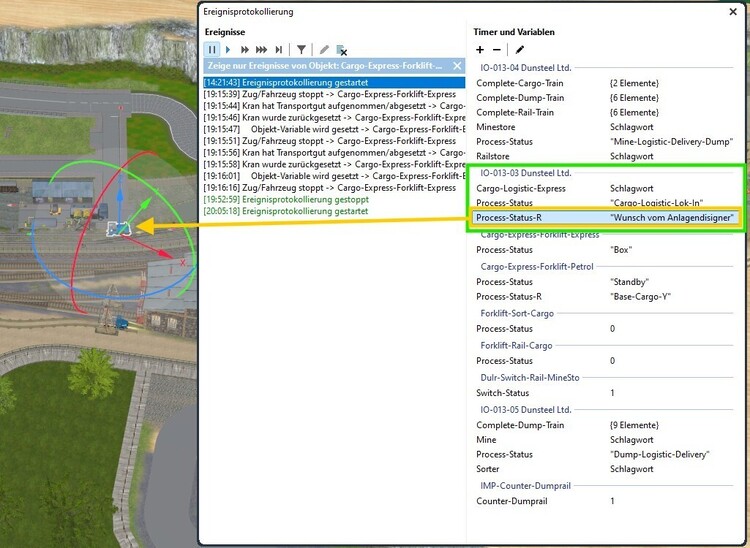Viewport: 750px width, 548px height.
Task: Click the "Dump-Logistic-Delivery" value
Action: click(660, 454)
